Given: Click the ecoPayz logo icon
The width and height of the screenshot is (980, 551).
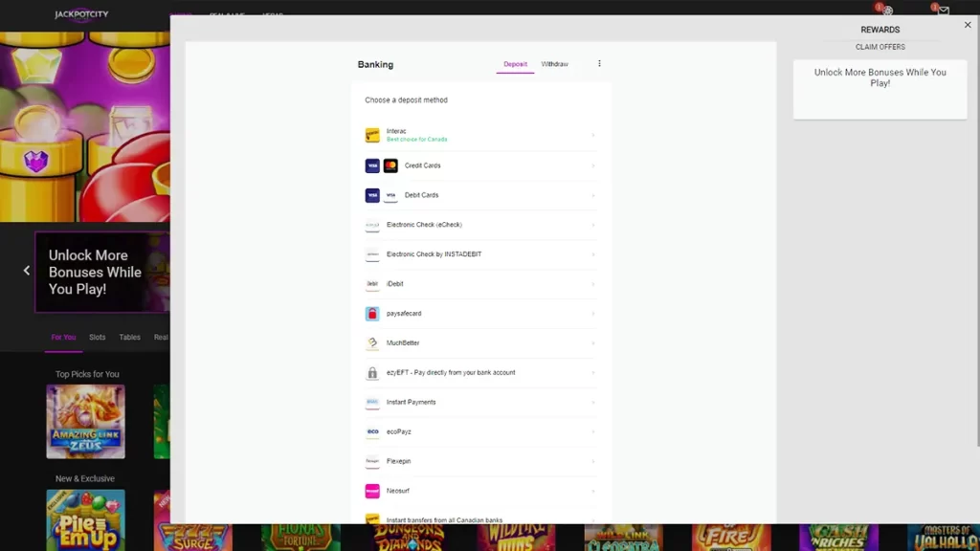Looking at the screenshot, I should click(x=372, y=431).
